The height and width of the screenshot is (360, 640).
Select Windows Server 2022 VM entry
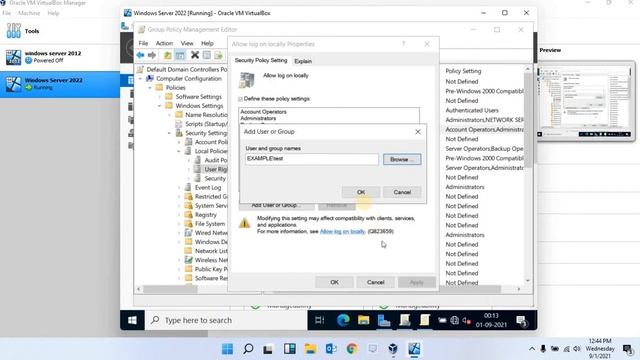(60, 84)
